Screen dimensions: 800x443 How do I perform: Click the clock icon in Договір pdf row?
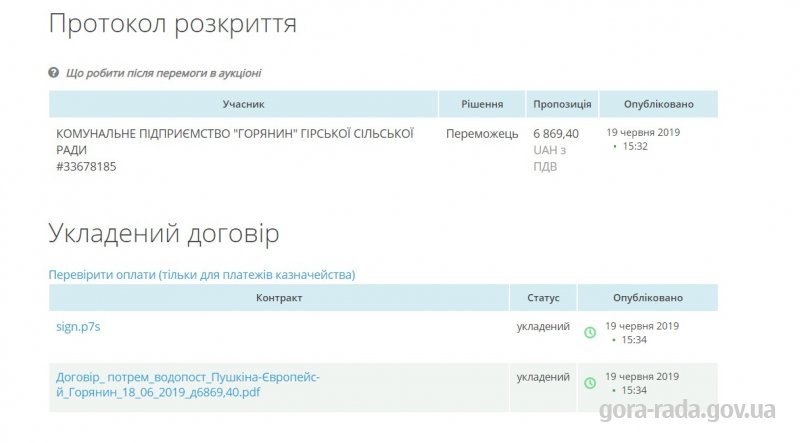[x=590, y=383]
